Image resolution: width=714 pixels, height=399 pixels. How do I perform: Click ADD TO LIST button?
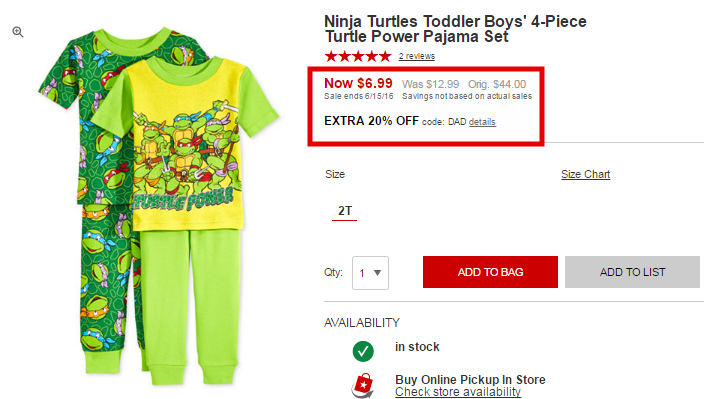coord(632,272)
